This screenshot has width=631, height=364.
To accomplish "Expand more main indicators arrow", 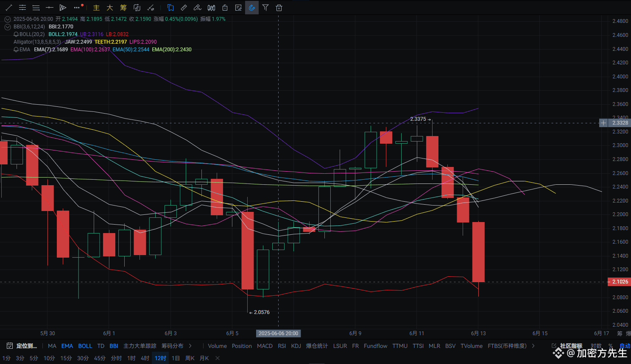I will (x=190, y=346).
